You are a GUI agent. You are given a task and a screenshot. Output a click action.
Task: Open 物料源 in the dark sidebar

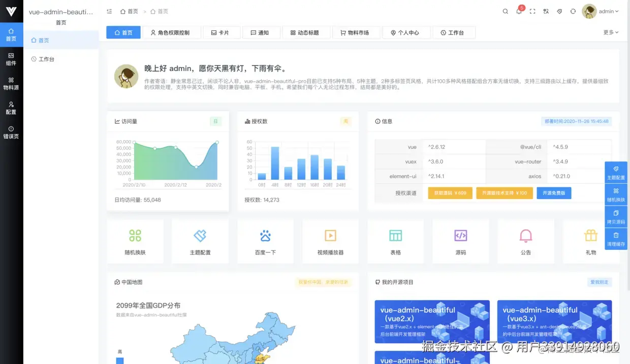(x=11, y=84)
